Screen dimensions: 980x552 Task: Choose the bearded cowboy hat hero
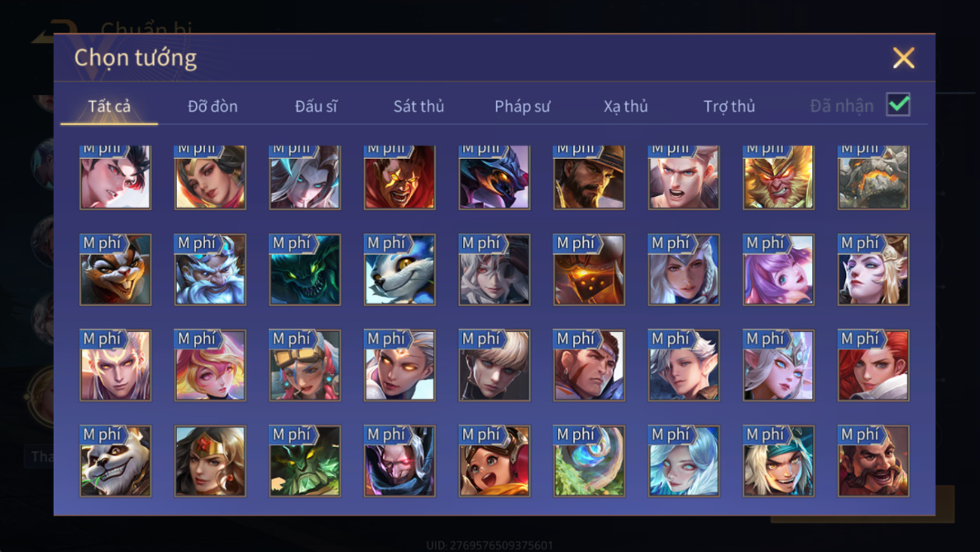tap(589, 177)
